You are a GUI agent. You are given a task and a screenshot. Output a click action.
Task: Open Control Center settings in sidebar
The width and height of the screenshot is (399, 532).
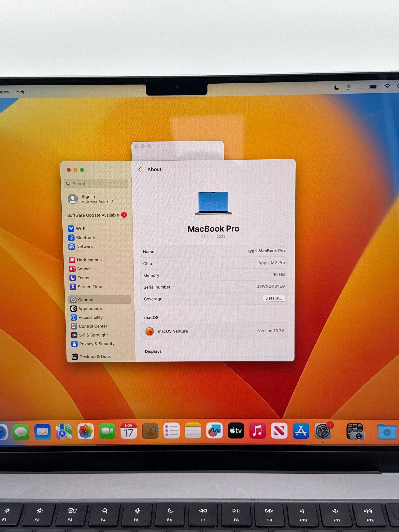tap(89, 326)
